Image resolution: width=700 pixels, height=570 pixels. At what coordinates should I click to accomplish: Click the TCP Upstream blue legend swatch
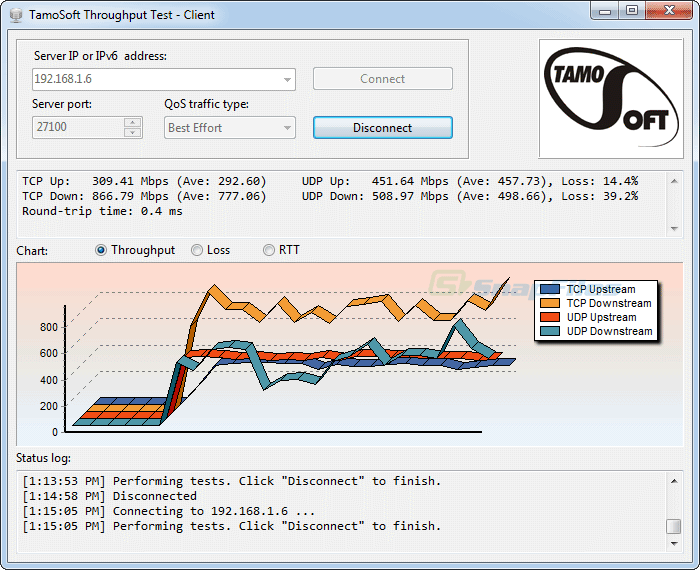[550, 289]
